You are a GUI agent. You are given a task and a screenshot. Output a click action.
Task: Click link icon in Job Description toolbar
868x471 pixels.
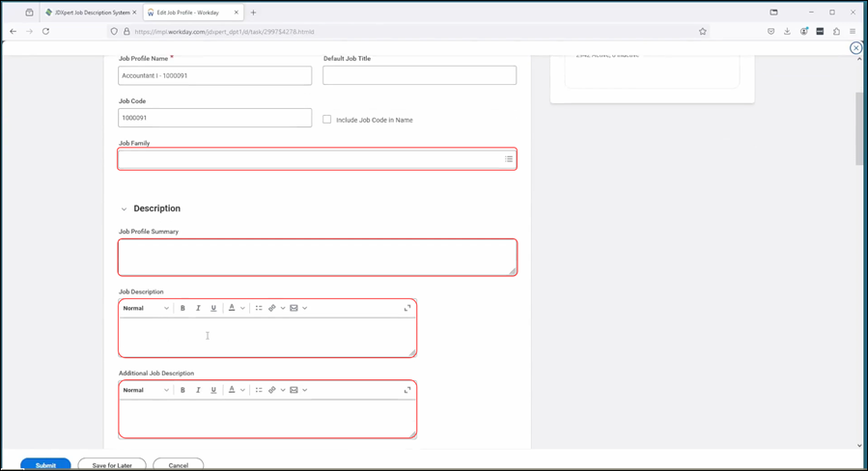[x=272, y=309]
